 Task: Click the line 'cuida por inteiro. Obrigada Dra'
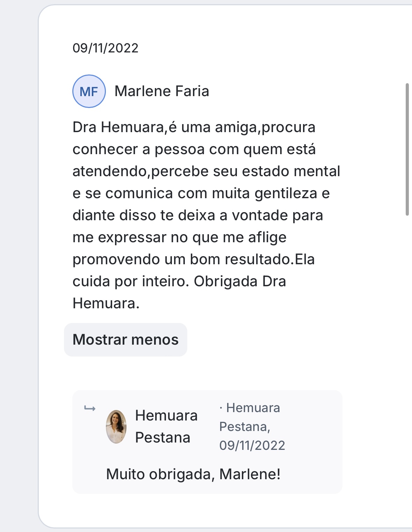[179, 281]
